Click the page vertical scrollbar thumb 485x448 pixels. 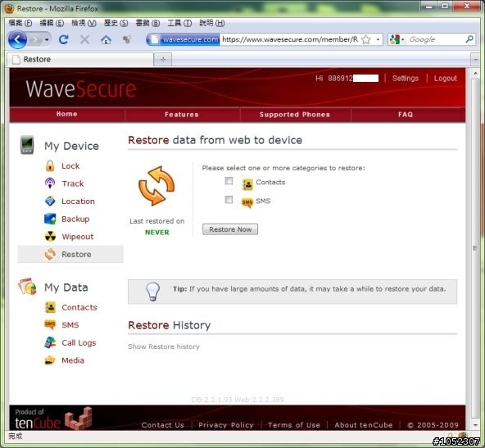point(475,249)
